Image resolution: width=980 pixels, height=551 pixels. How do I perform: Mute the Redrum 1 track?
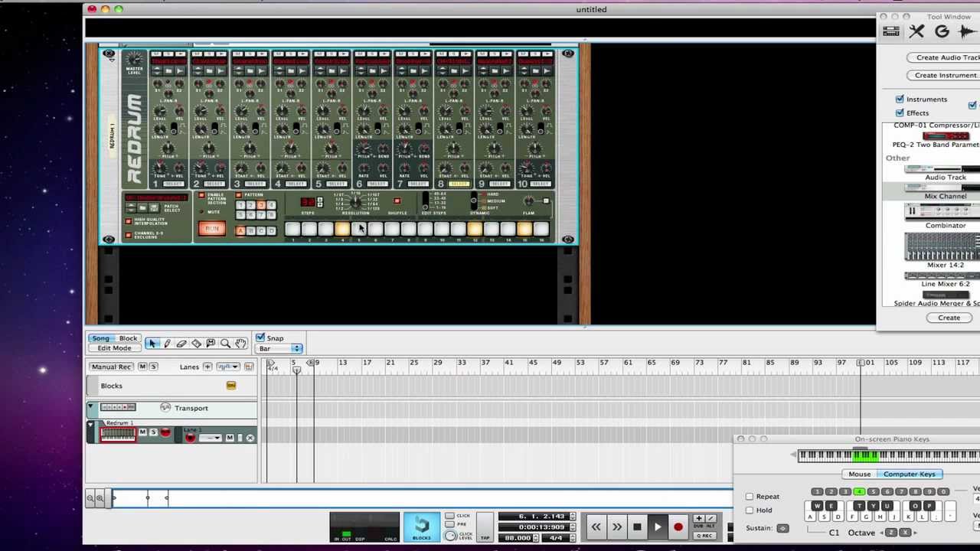(x=143, y=432)
